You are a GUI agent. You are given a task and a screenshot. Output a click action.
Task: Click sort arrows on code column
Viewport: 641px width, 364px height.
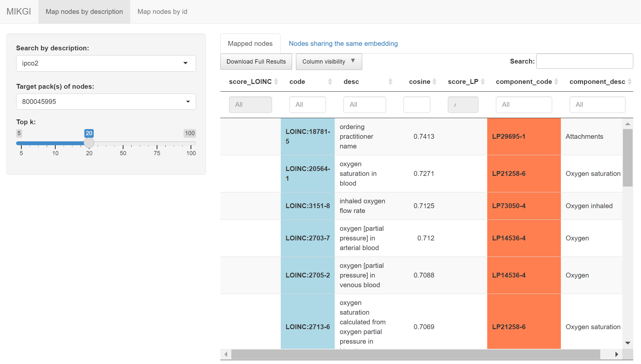pos(330,82)
